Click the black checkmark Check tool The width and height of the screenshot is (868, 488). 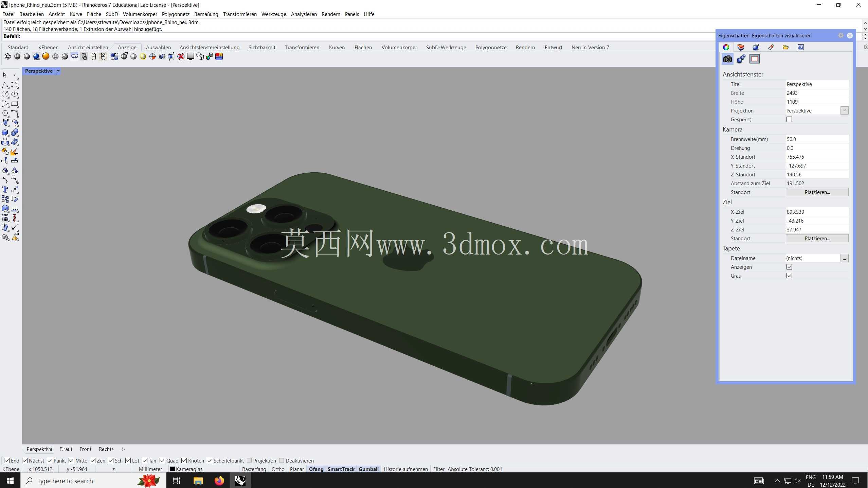pyautogui.click(x=15, y=227)
